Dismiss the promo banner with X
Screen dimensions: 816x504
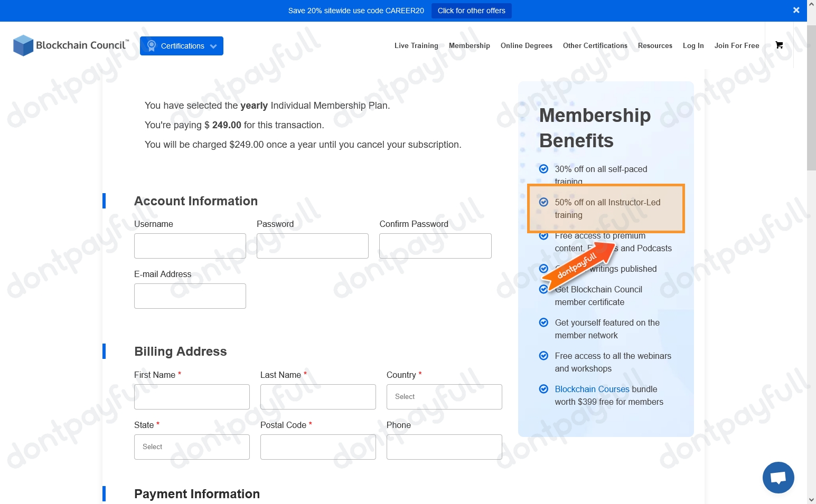[796, 10]
